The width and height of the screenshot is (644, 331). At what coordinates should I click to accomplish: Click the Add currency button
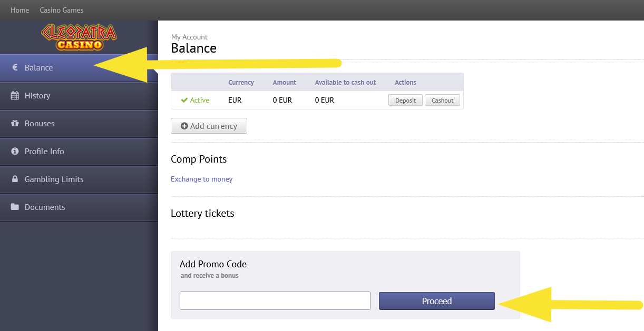(209, 126)
